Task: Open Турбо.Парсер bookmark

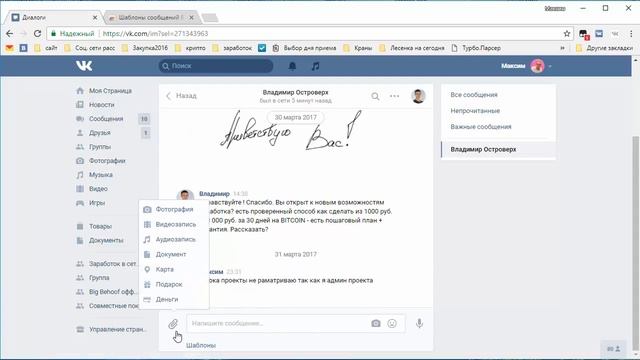Action: (x=476, y=48)
